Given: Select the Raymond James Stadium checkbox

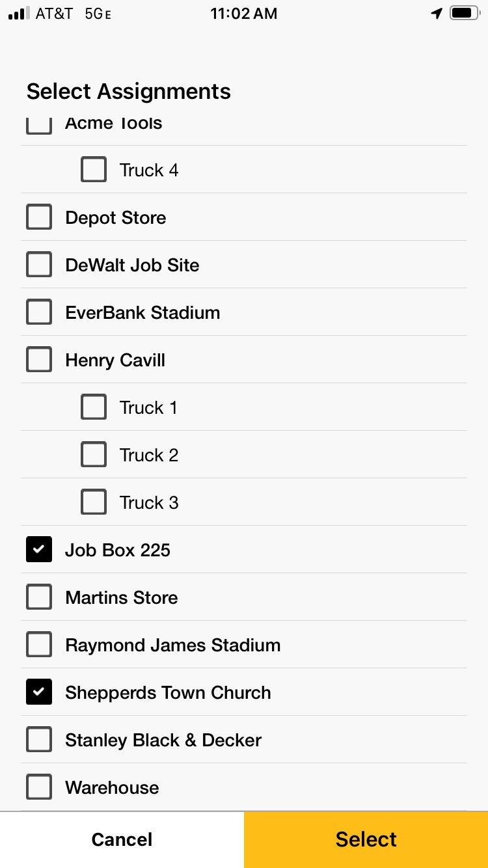Looking at the screenshot, I should pyautogui.click(x=39, y=645).
